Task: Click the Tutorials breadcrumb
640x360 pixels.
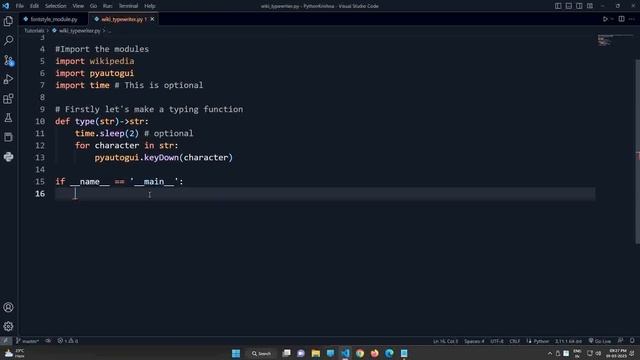Action: tap(34, 31)
